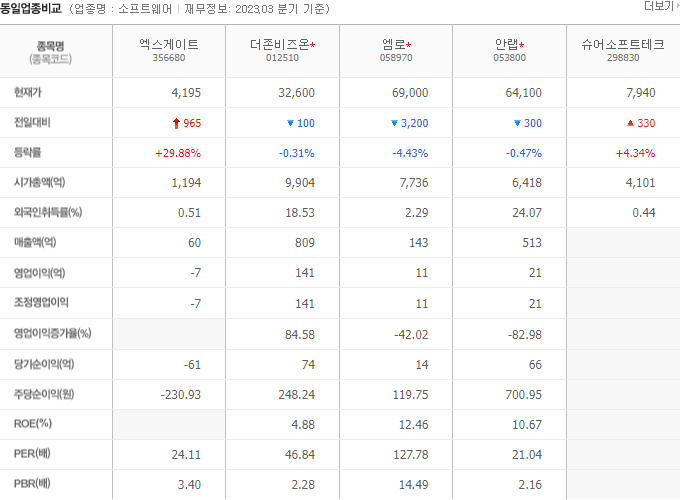Open the 더존비즈온 stock link

point(280,44)
